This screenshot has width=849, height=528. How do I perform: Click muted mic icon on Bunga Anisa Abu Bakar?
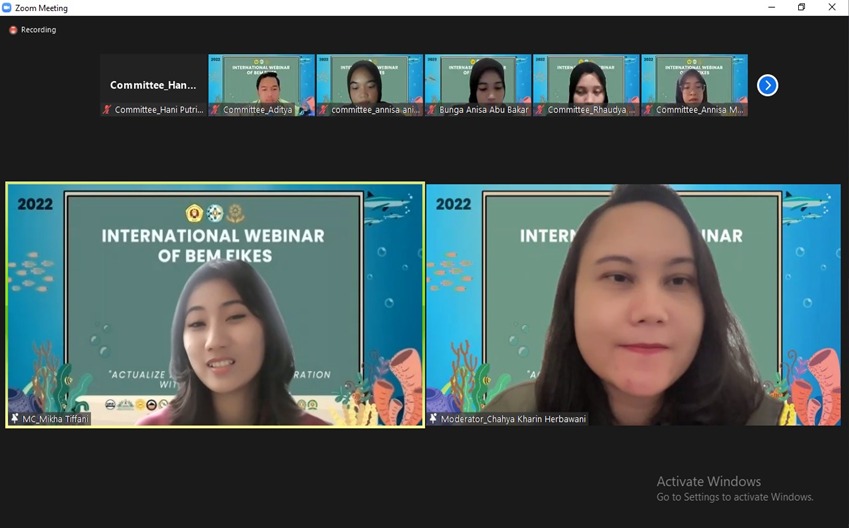pos(432,110)
